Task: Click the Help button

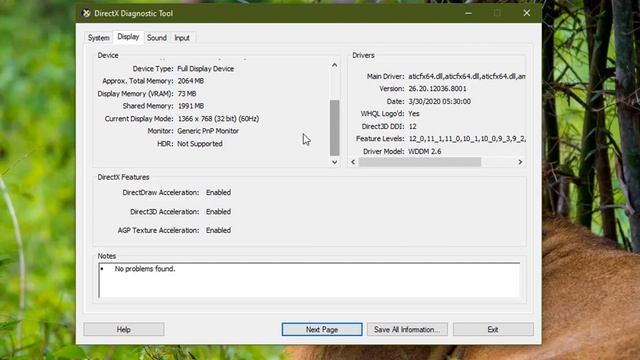Action: pyautogui.click(x=124, y=329)
